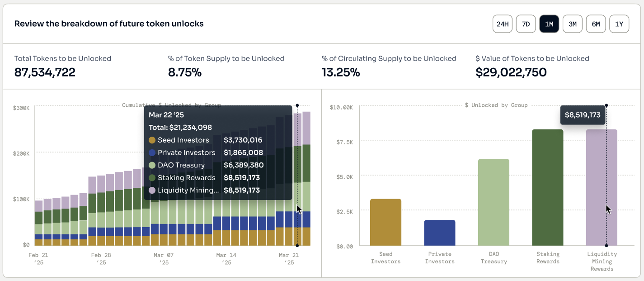Click the Staking Rewards tooltip swatch
Image resolution: width=644 pixels, height=281 pixels.
tap(152, 178)
